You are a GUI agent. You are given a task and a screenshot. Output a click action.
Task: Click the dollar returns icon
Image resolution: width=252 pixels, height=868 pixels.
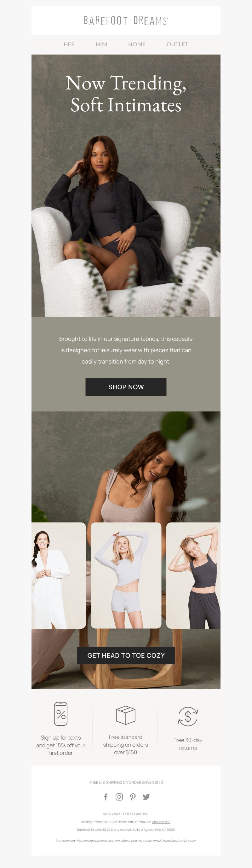click(x=188, y=716)
